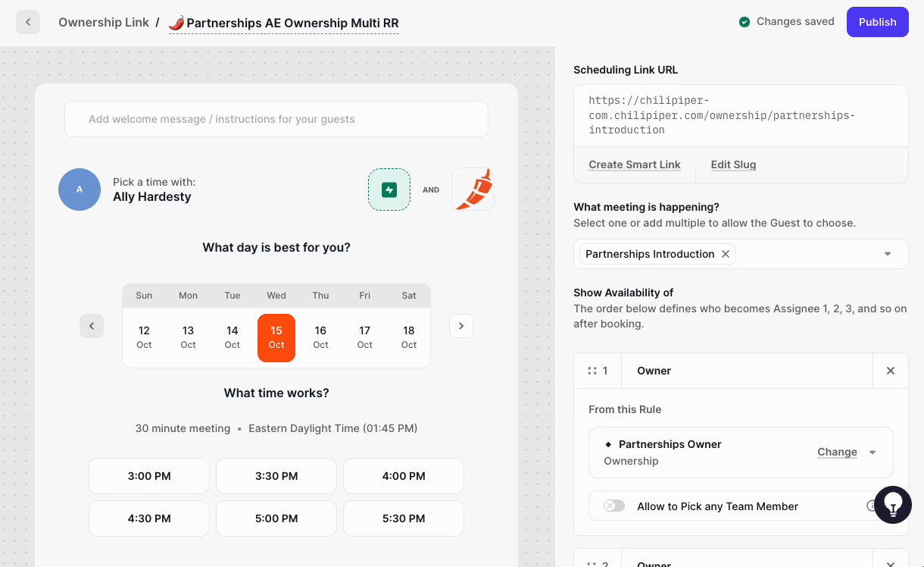Screen dimensions: 924x567
Task: Click the back arrow button in header
Action: coord(28,22)
